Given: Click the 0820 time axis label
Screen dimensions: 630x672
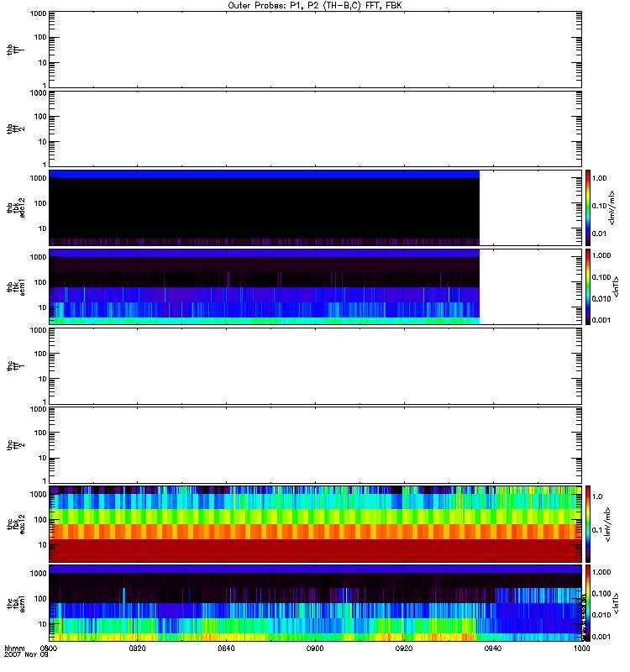Looking at the screenshot, I should pos(137,648).
